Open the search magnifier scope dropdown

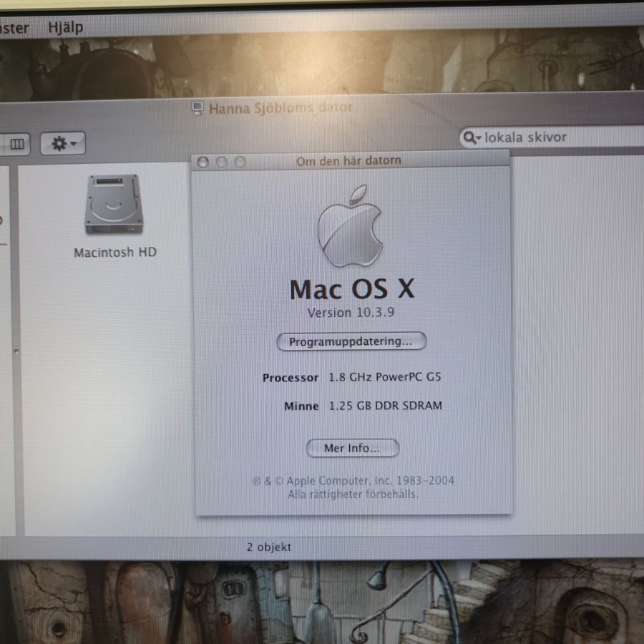pyautogui.click(x=472, y=137)
